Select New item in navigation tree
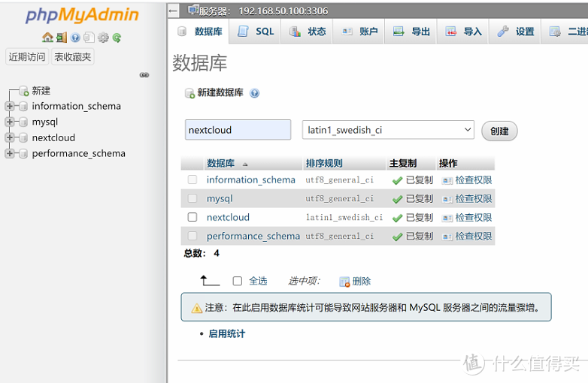Viewport: 588px width, 383px height. pyautogui.click(x=41, y=91)
